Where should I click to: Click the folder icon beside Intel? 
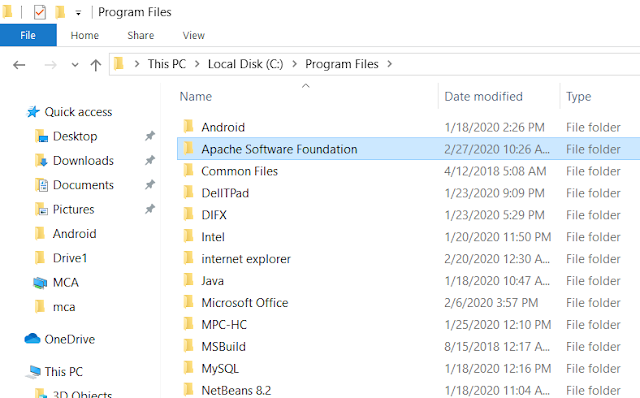[x=188, y=236]
